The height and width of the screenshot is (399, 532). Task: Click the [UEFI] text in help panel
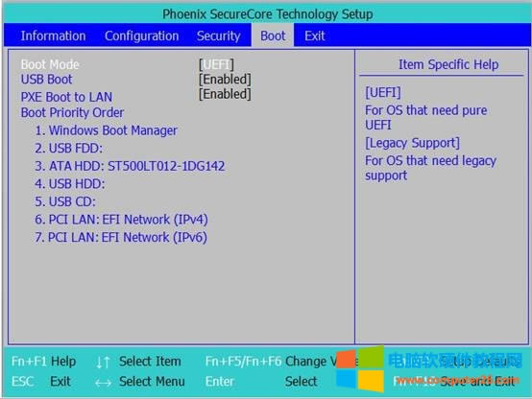(x=383, y=92)
